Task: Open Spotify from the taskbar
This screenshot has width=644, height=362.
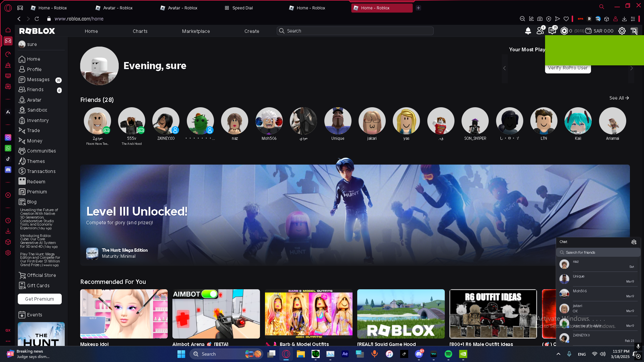Action: [x=448, y=354]
